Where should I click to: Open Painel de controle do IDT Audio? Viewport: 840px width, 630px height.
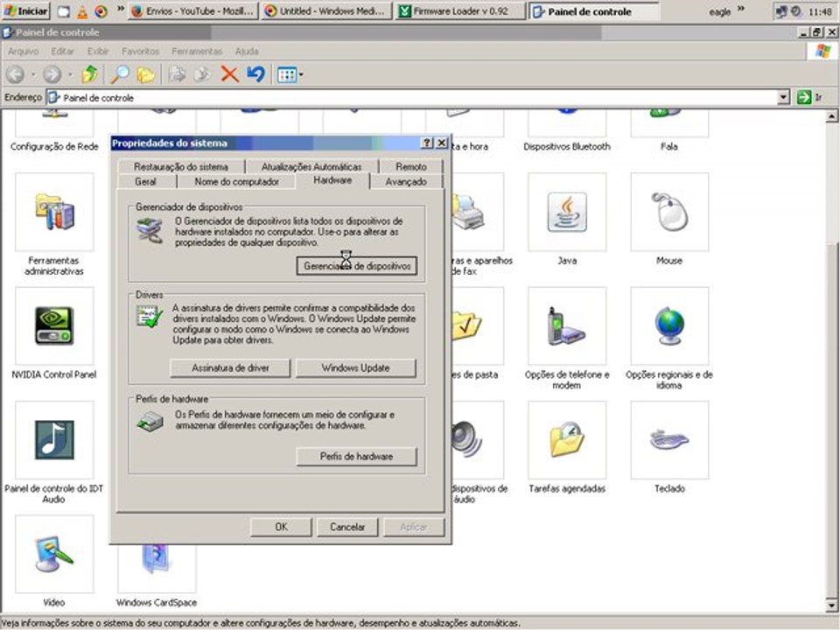click(54, 440)
